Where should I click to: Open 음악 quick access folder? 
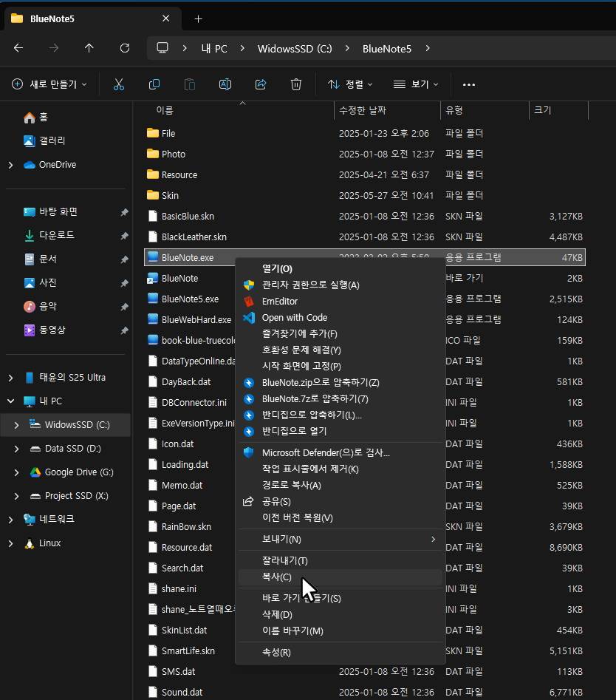(40, 306)
